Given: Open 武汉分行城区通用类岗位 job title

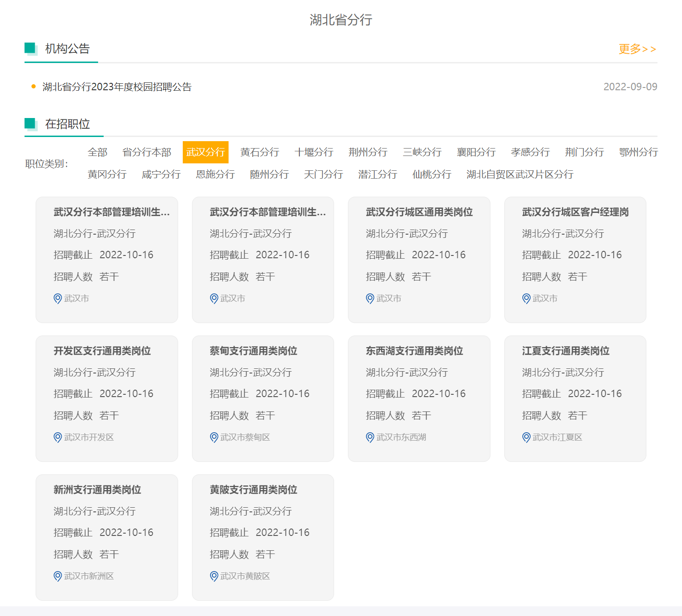Looking at the screenshot, I should coord(419,212).
